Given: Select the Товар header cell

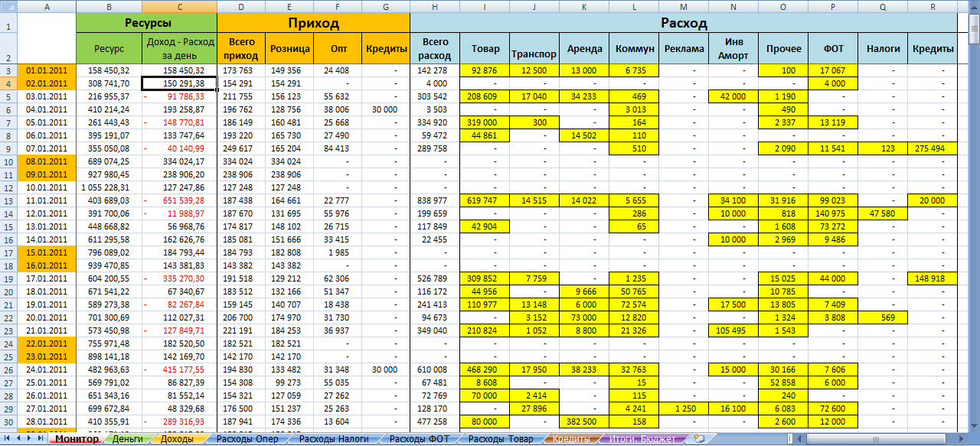Looking at the screenshot, I should coord(485,49).
